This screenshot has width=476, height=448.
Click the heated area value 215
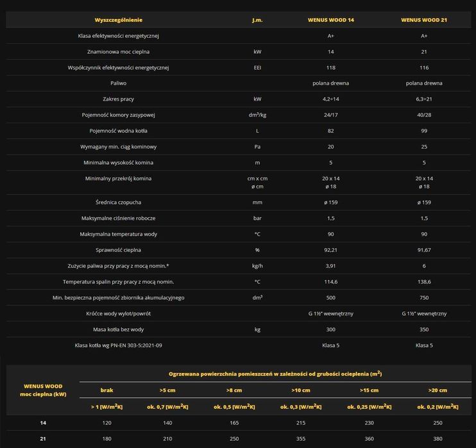coord(300,423)
